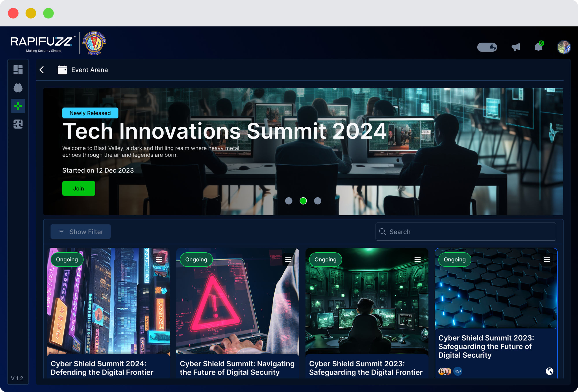Select the middle green carousel dot
Screen dimensions: 578x392
pos(303,201)
